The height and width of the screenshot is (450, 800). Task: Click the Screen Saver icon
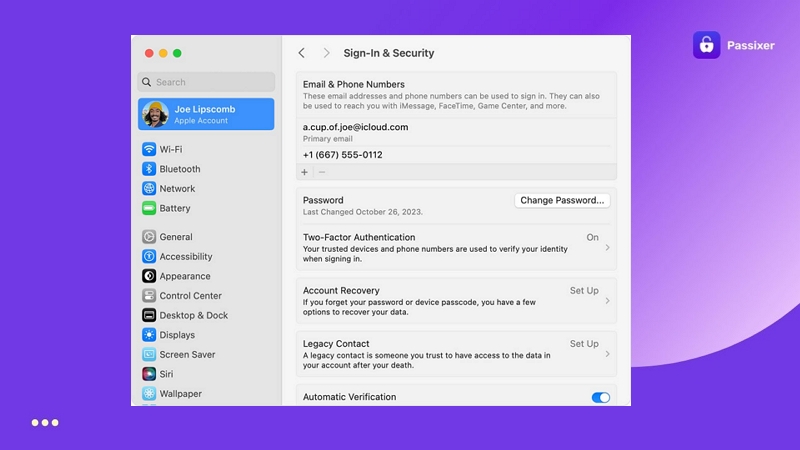pos(149,354)
